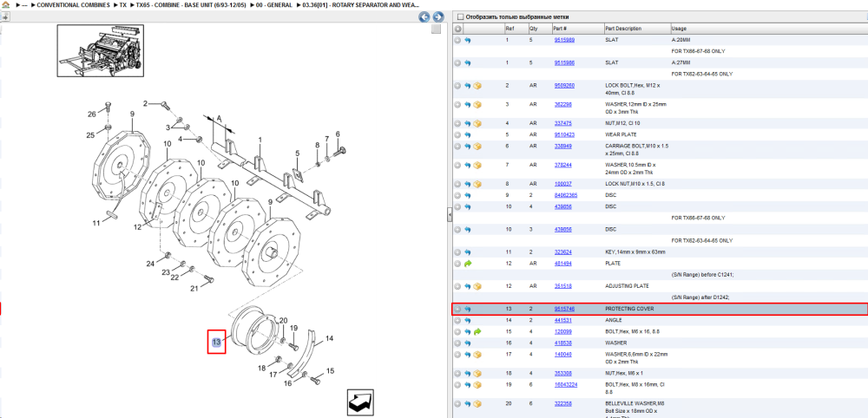The image size is (868, 418).
Task: Add SLAT 9515989 using its grey circle icon
Action: click(x=457, y=41)
